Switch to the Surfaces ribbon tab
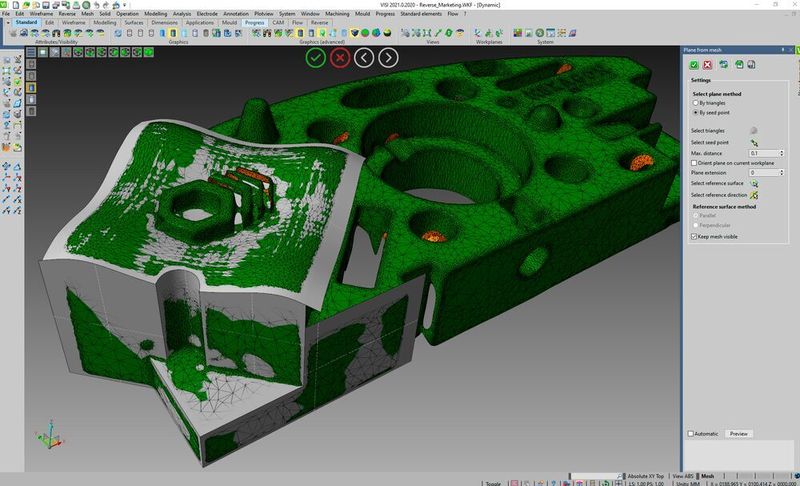Screen dimensions: 800x486 pyautogui.click(x=134, y=22)
